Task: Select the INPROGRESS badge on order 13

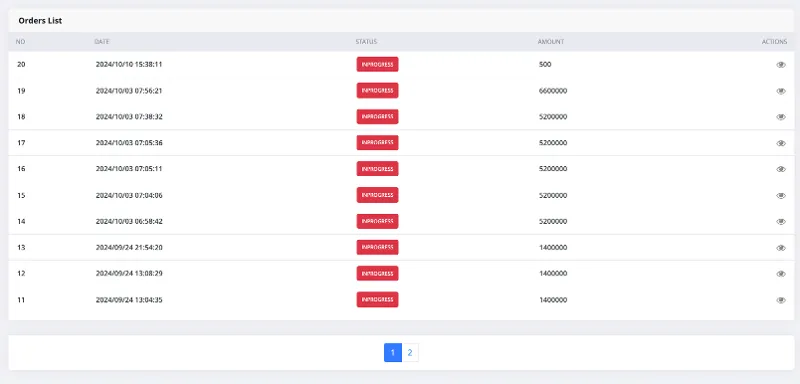Action: click(x=377, y=247)
